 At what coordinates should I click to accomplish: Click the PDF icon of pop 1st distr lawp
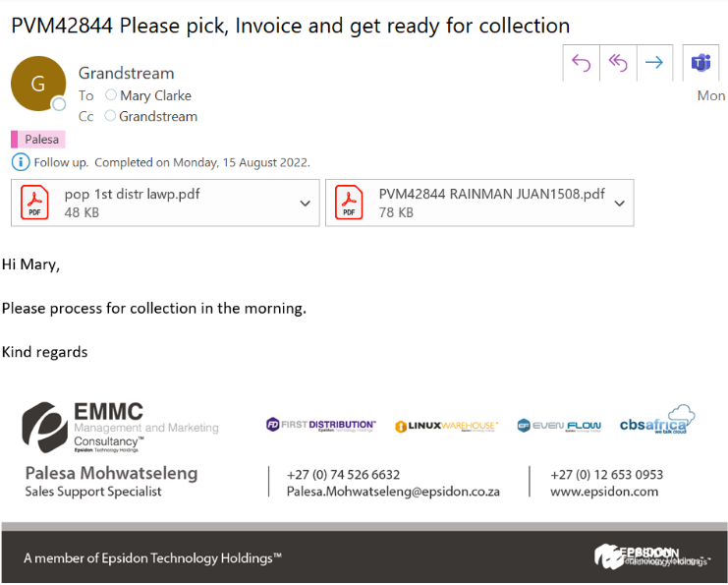[35, 204]
